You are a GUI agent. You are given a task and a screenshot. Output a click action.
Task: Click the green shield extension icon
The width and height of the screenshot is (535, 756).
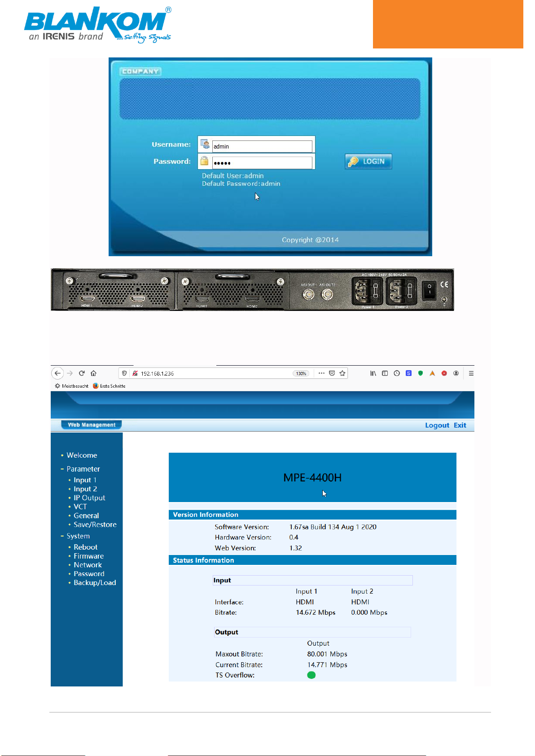(421, 373)
